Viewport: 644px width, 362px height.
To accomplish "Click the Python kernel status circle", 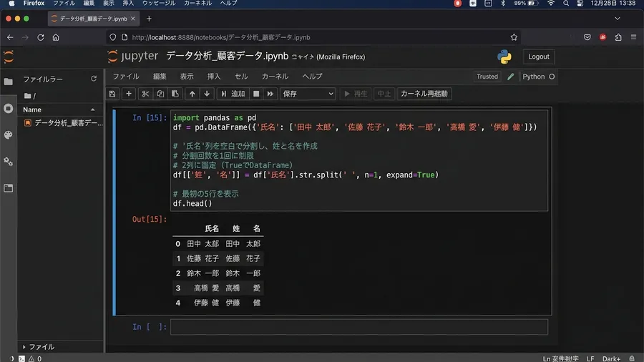I will 552,77.
